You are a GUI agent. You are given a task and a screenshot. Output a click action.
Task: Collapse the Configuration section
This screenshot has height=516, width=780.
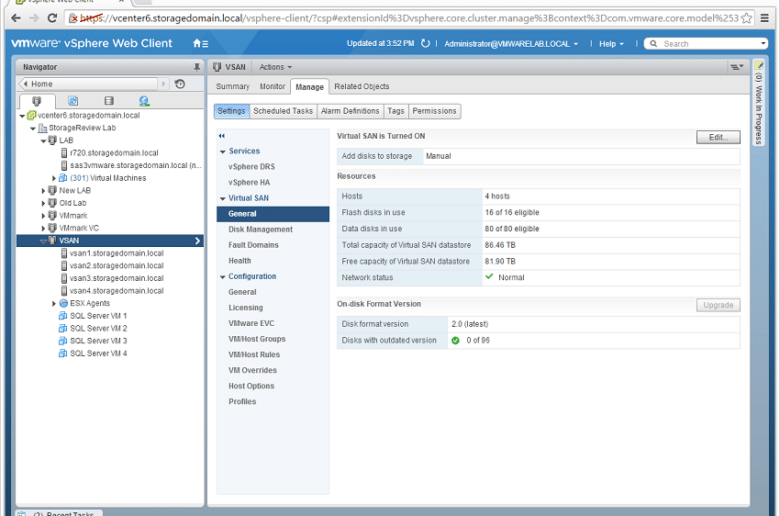coord(222,277)
